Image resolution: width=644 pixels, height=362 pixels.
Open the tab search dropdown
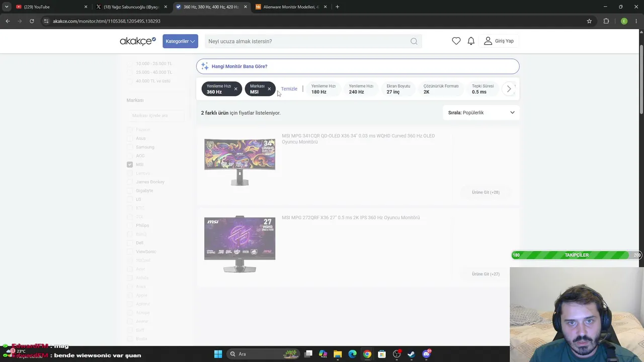pyautogui.click(x=6, y=7)
